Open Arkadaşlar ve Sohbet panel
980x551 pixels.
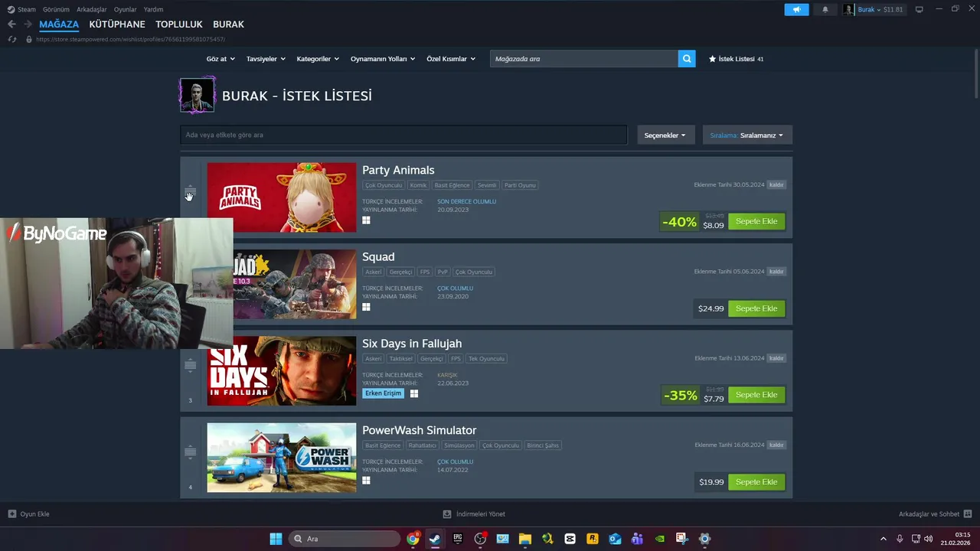click(x=935, y=514)
